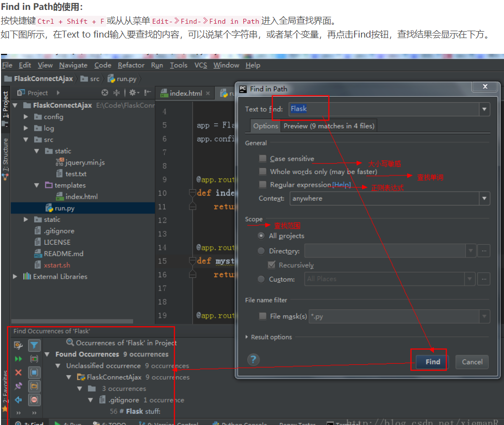Open the Refactor menu
The width and height of the screenshot is (504, 425).
[x=131, y=65]
